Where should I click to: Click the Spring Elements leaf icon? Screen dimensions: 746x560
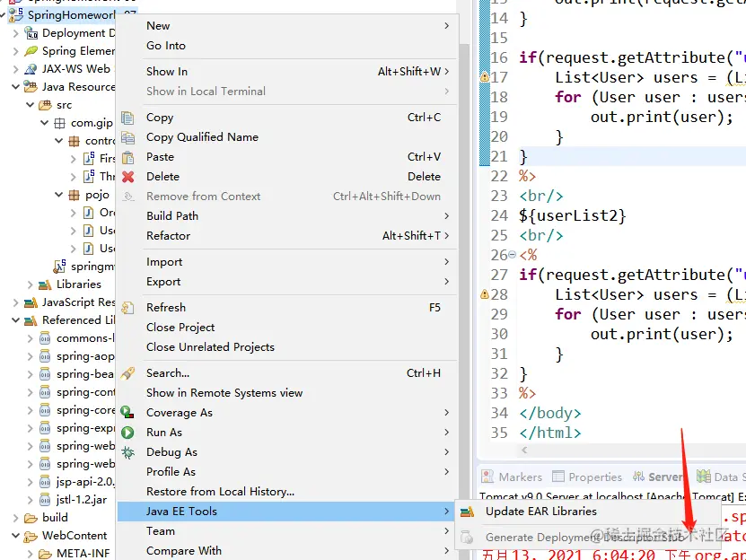coord(31,51)
